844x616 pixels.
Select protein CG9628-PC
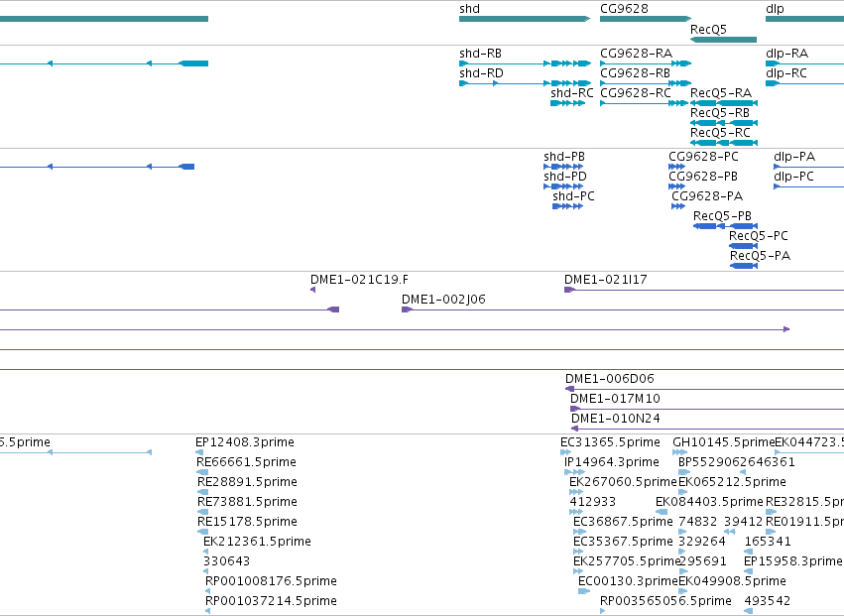tap(703, 157)
